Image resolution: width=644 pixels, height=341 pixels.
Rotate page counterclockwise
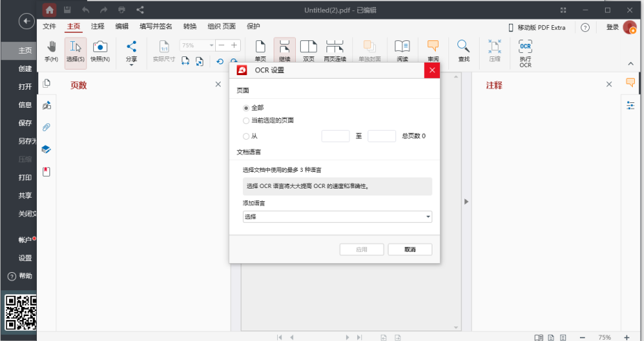pyautogui.click(x=220, y=61)
